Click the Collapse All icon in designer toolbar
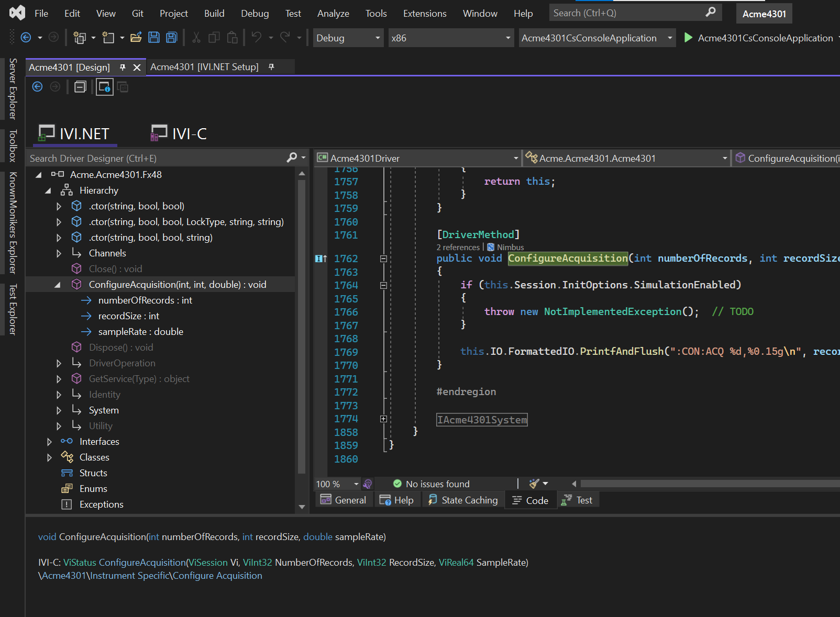The image size is (840, 617). pos(80,87)
